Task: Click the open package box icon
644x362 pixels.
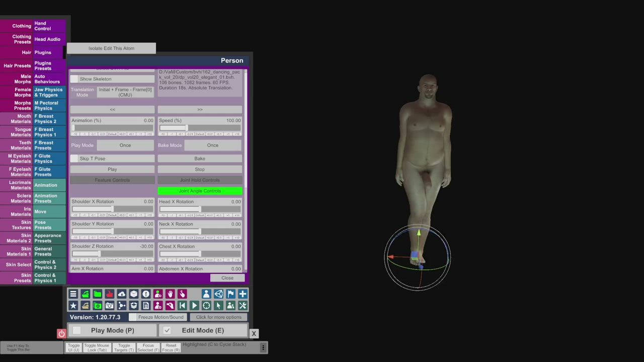Action: click(x=134, y=306)
